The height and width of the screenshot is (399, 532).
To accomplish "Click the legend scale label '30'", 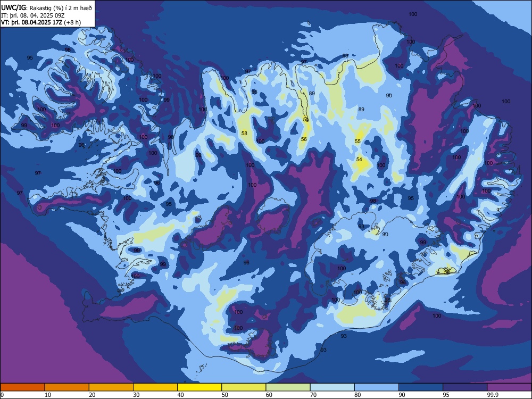I will (136, 395).
